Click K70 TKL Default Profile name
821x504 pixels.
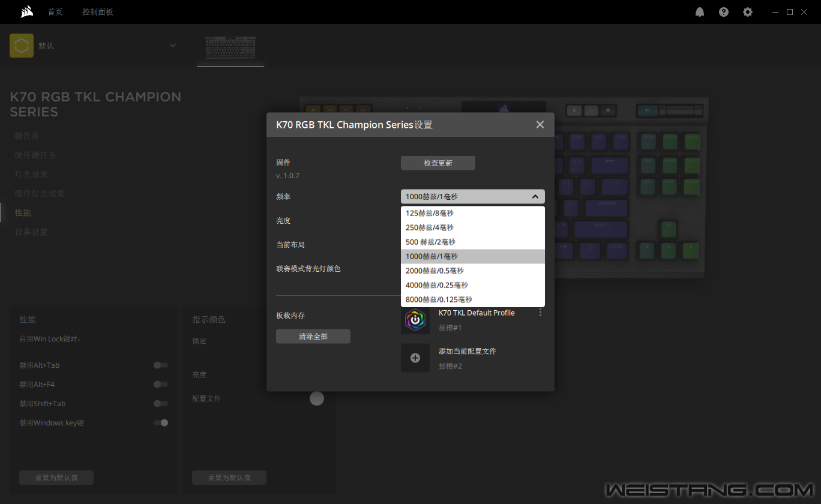477,313
